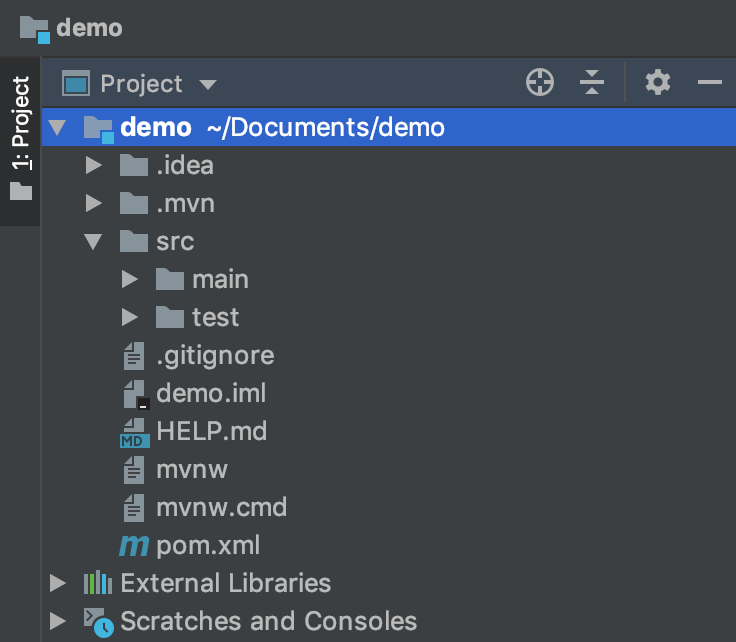
Task: Open the Project view dropdown arrow
Action: pos(208,85)
